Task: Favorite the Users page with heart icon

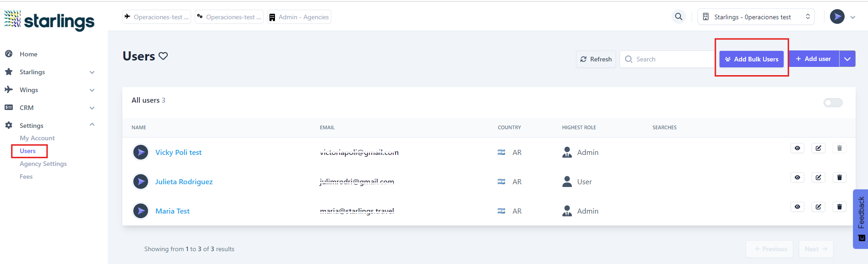Action: pyautogui.click(x=163, y=56)
